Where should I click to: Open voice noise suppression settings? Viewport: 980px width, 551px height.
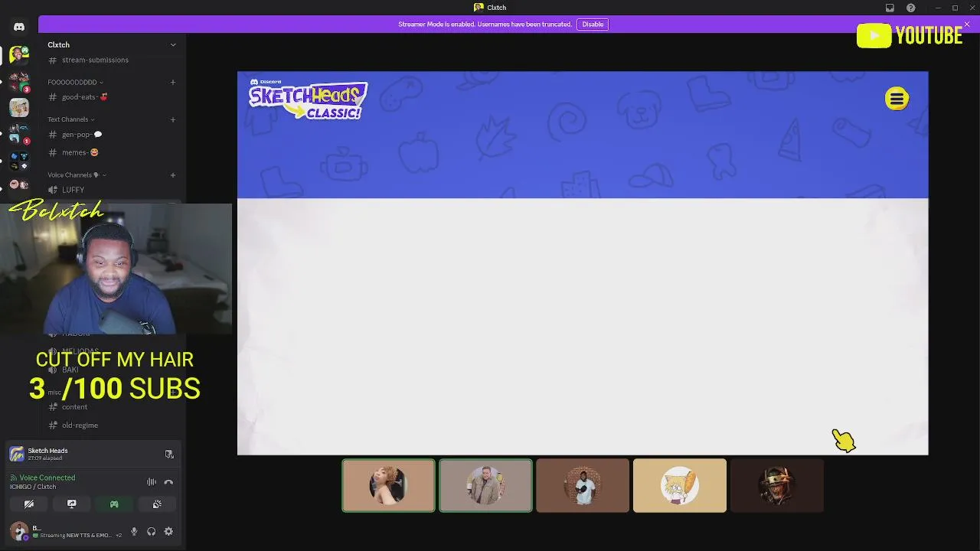[x=152, y=482]
